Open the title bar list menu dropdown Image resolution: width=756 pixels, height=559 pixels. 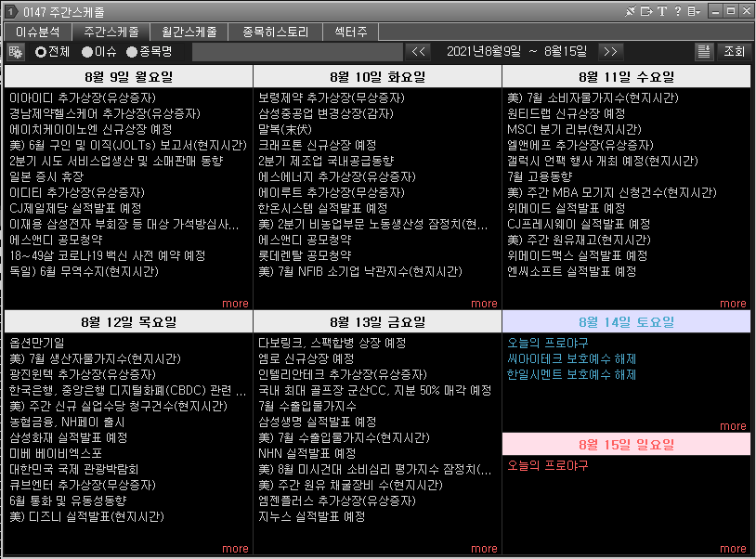(x=694, y=11)
